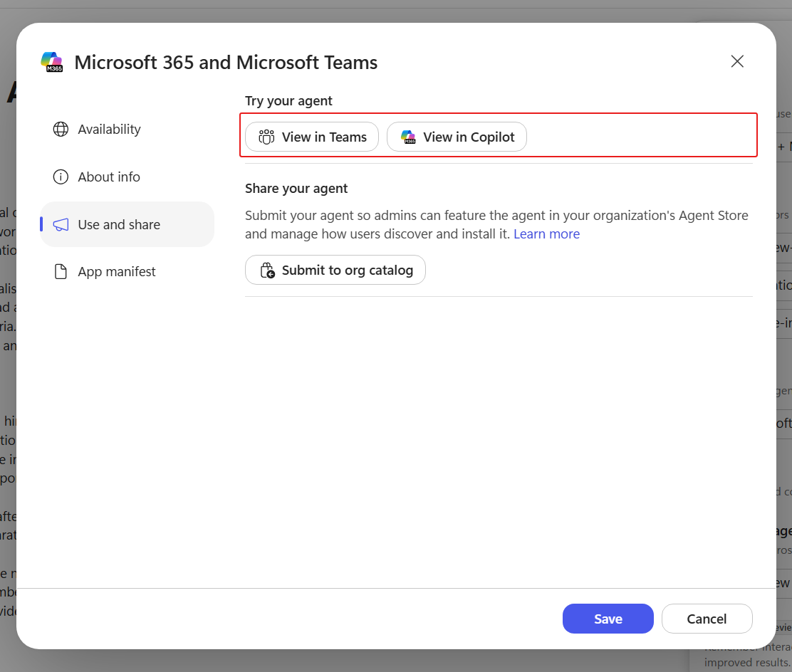The width and height of the screenshot is (792, 672).
Task: Click the Submit your agent description text
Action: (x=496, y=225)
